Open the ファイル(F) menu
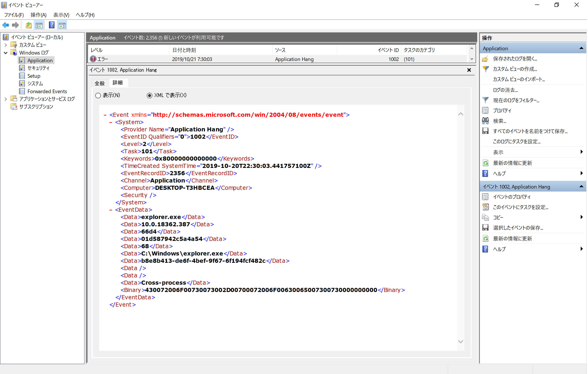The image size is (588, 374). [14, 15]
